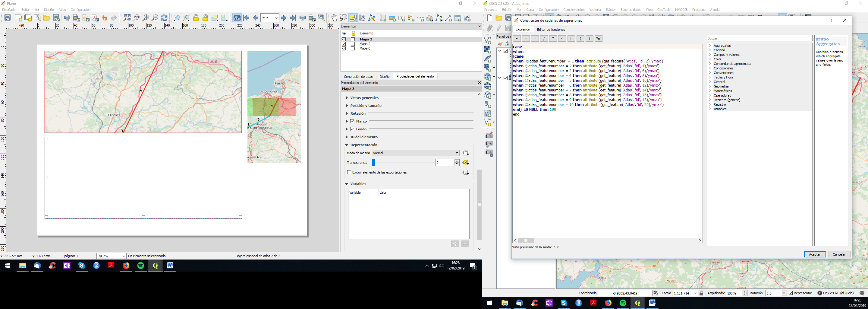The height and width of the screenshot is (309, 868).
Task: Uncheck the Marco frame checkbox
Action: 352,121
